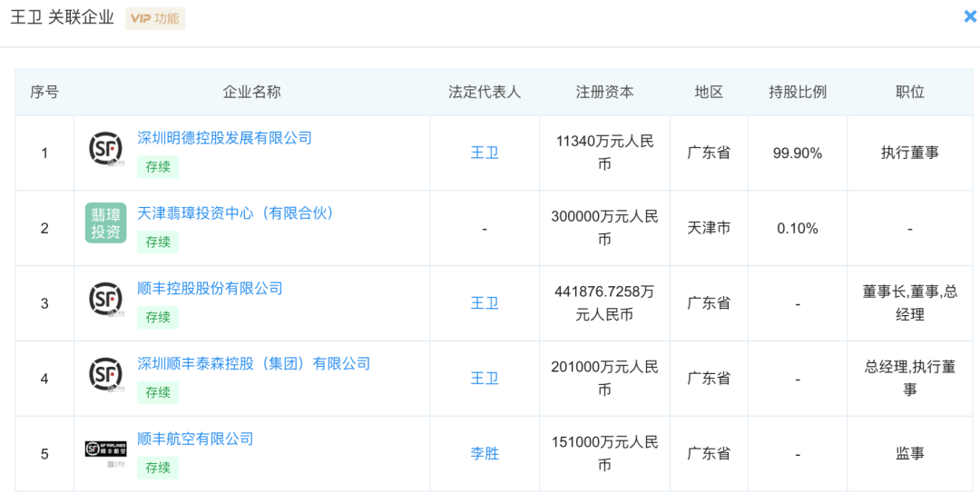
Task: Open 顺丰控股股份有限公司 company link
Action: [210, 288]
